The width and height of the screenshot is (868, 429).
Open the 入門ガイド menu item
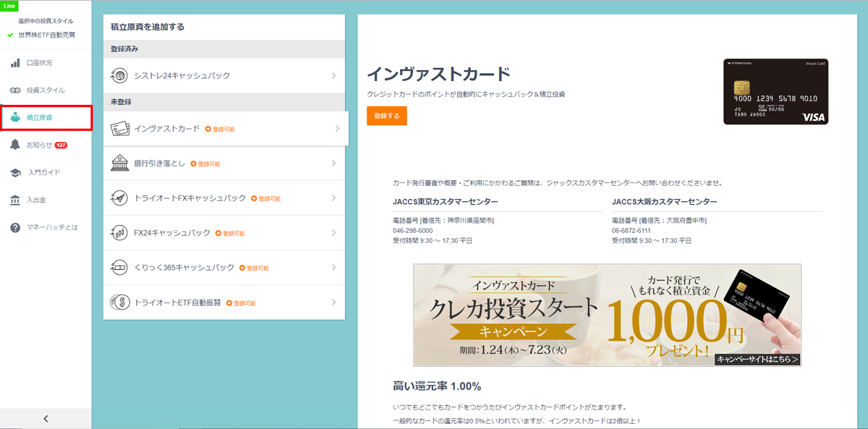[46, 172]
